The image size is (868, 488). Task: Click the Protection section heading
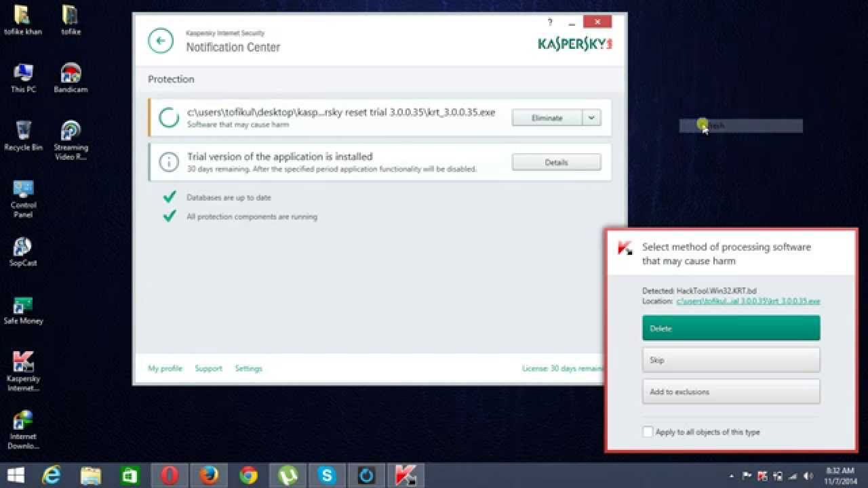(x=171, y=79)
